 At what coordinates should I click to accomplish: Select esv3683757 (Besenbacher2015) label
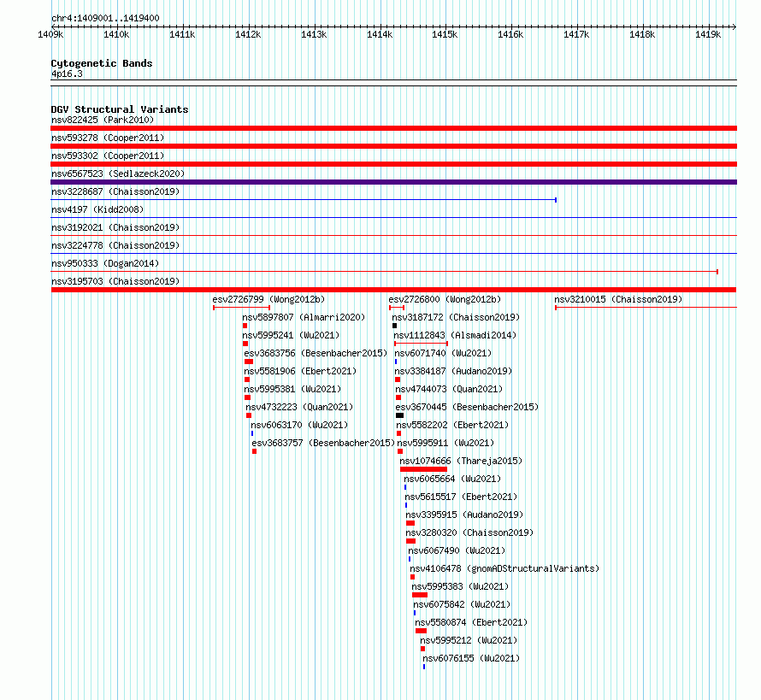(324, 443)
